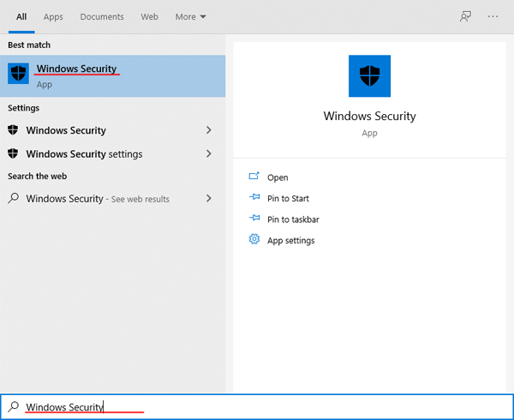The height and width of the screenshot is (420, 514).
Task: Open the three-dot options menu
Action: tap(493, 16)
